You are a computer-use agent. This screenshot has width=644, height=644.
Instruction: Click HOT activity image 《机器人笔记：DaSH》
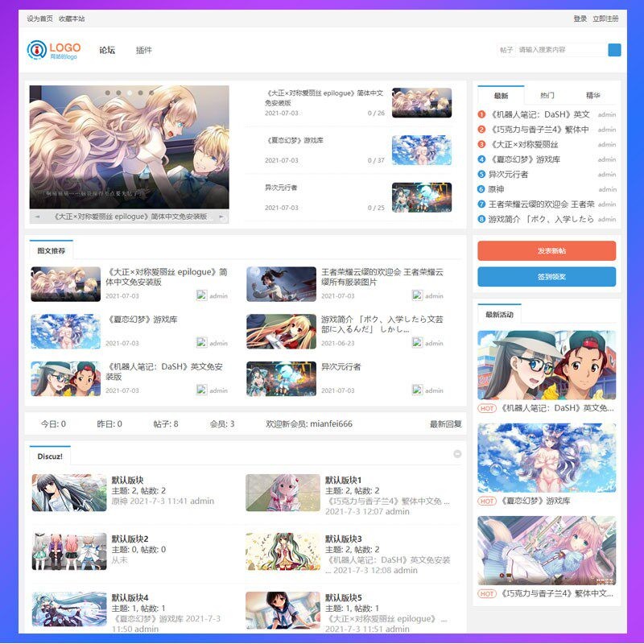click(x=547, y=365)
